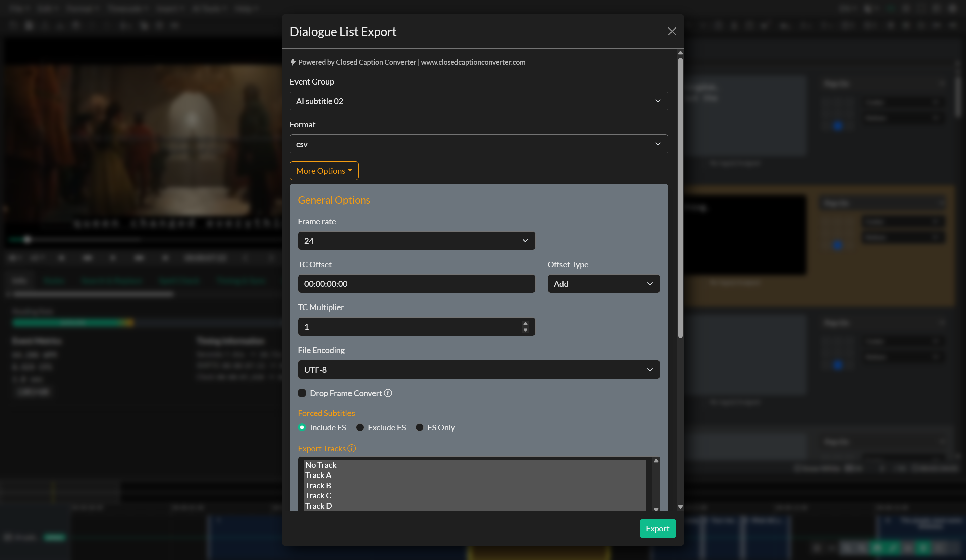Select the Include FS radio button

pyautogui.click(x=302, y=428)
